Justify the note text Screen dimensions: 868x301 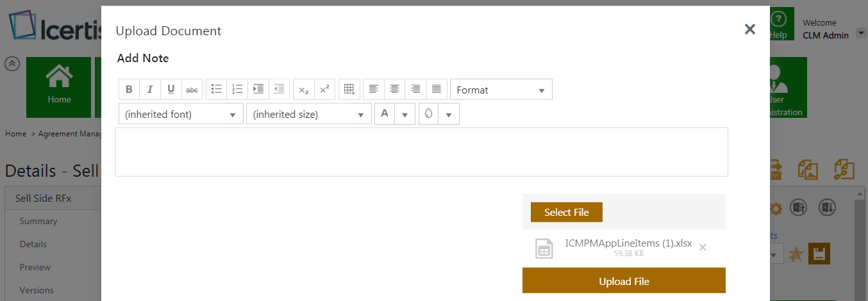[437, 90]
